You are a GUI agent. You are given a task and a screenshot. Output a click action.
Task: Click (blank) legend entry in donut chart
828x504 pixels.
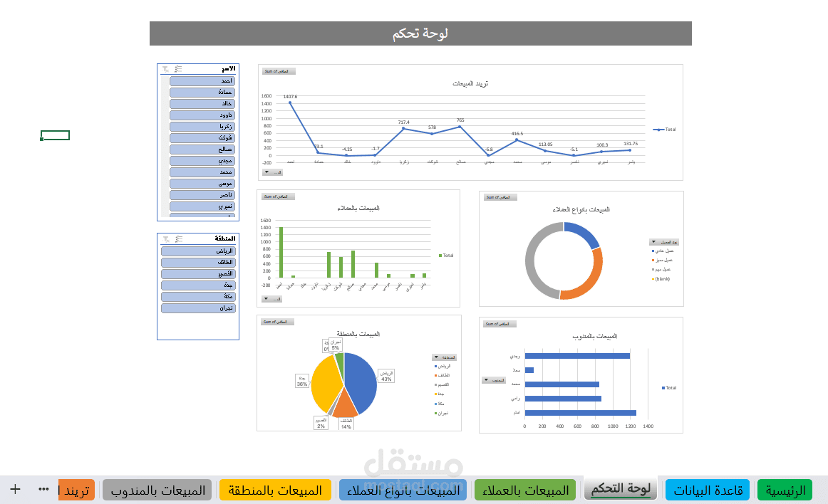click(x=661, y=279)
